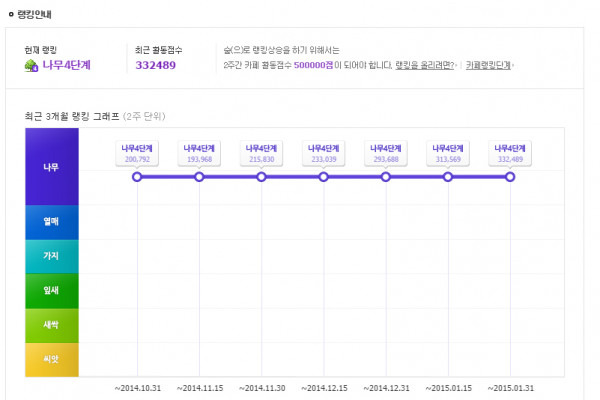Select the graph point for 2015.01.15
This screenshot has height=400, width=600.
(448, 177)
